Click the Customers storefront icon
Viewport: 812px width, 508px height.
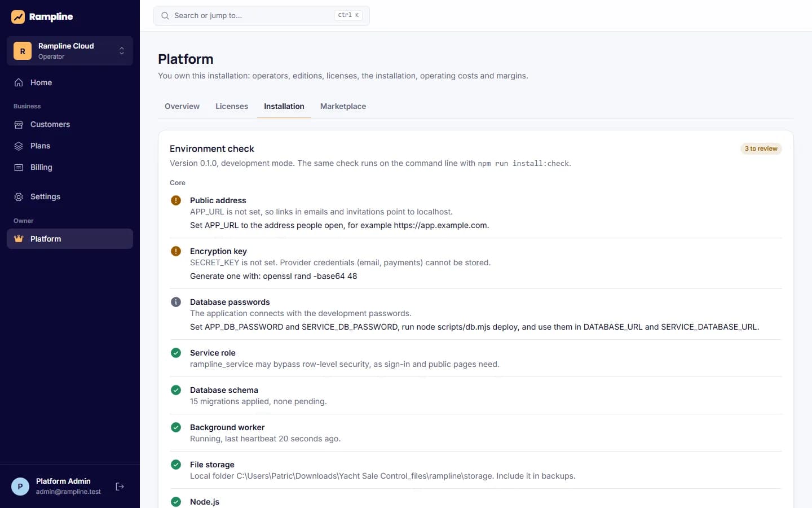(19, 124)
